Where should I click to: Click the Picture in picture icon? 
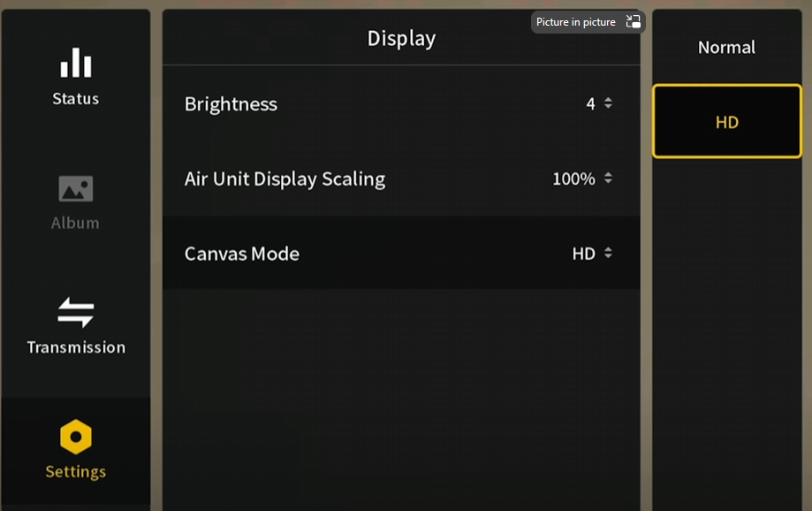[x=633, y=22]
